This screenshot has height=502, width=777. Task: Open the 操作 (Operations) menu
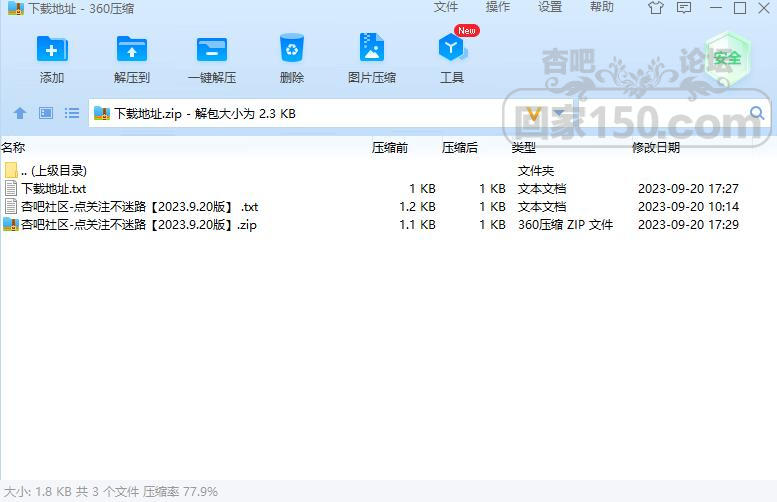(498, 8)
